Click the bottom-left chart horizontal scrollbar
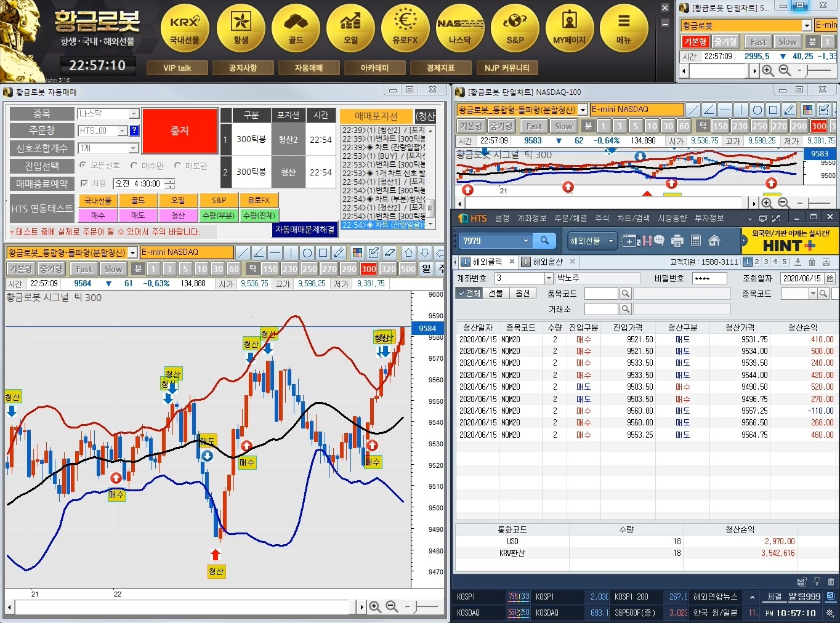 (x=186, y=607)
